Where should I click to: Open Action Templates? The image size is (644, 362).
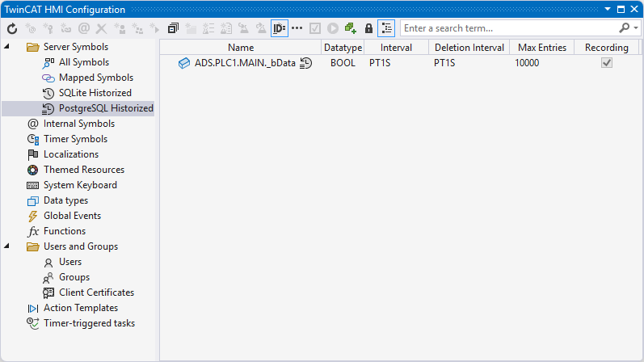(x=81, y=308)
